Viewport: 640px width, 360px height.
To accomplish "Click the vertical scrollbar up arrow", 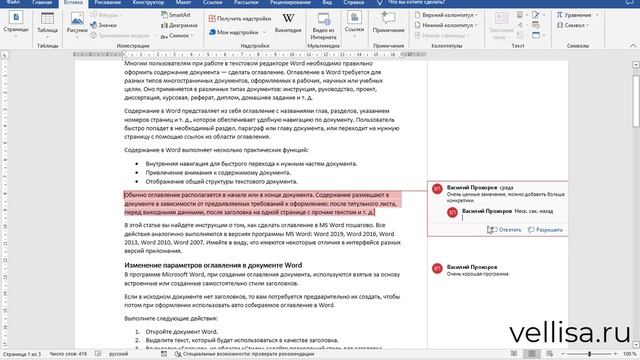I will [x=636, y=64].
